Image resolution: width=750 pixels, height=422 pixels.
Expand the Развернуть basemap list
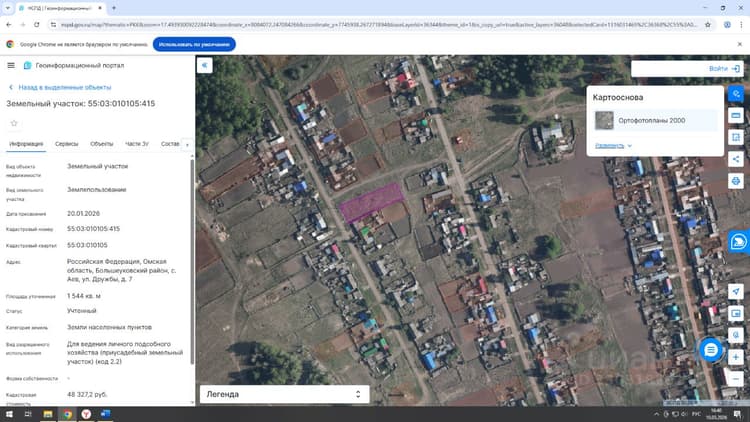pos(613,145)
